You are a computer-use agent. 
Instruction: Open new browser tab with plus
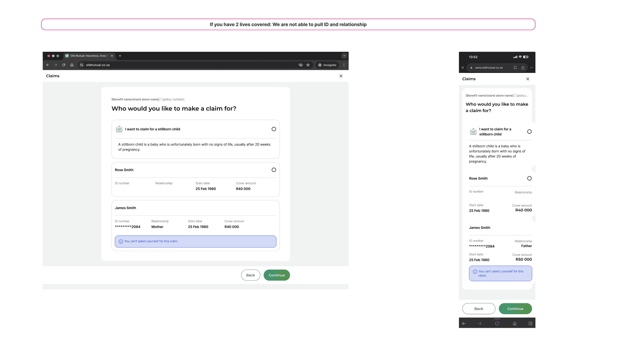[120, 56]
